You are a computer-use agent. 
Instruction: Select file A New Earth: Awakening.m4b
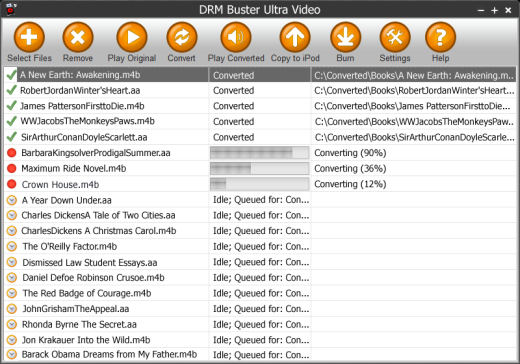coord(80,75)
